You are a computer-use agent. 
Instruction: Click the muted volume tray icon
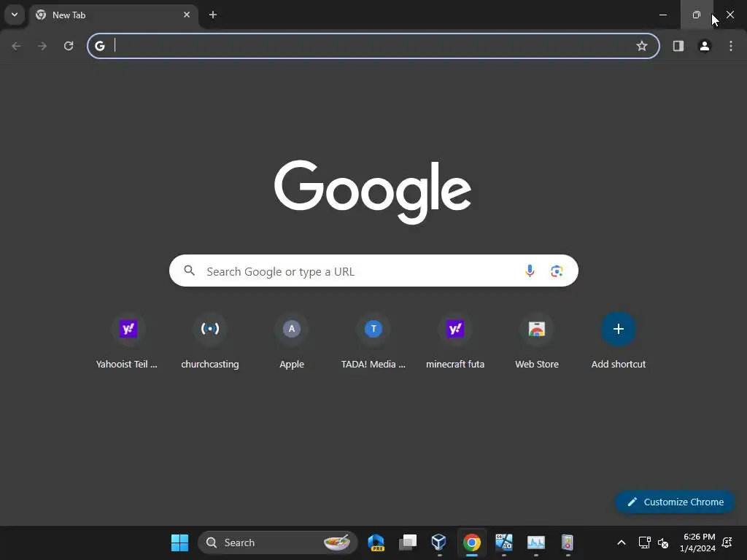click(663, 542)
